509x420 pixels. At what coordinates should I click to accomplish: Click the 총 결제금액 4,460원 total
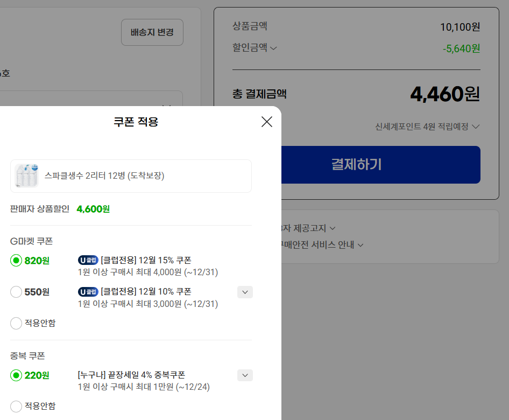pyautogui.click(x=444, y=94)
